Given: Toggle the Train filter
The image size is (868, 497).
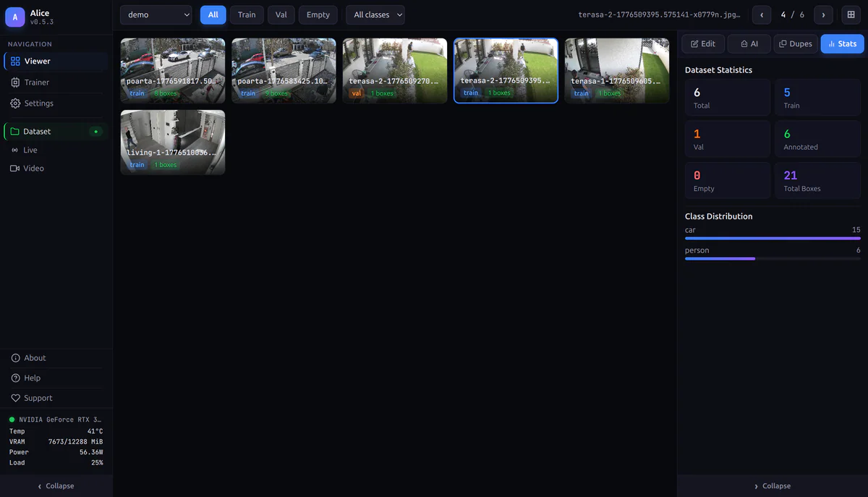Looking at the screenshot, I should (x=247, y=14).
